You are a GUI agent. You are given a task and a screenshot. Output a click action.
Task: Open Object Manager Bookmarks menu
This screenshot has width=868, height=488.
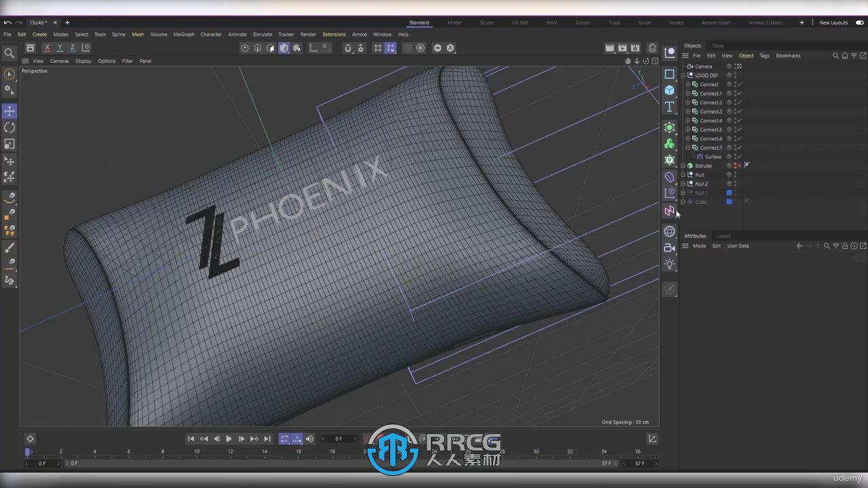[788, 56]
